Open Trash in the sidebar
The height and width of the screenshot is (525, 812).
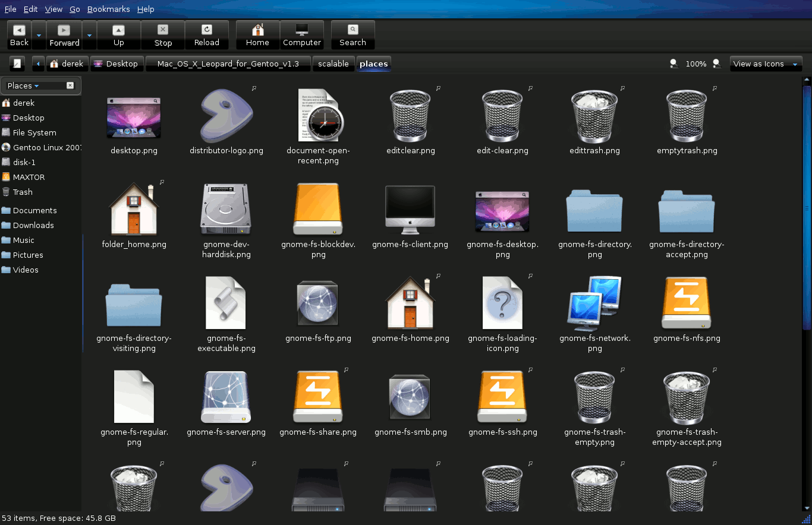pyautogui.click(x=41, y=192)
